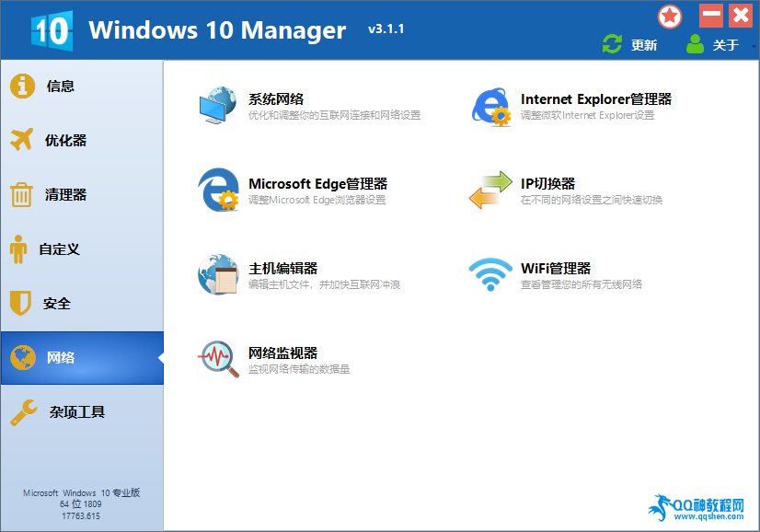
Task: Open WiFi管理器 title
Action: [x=556, y=268]
